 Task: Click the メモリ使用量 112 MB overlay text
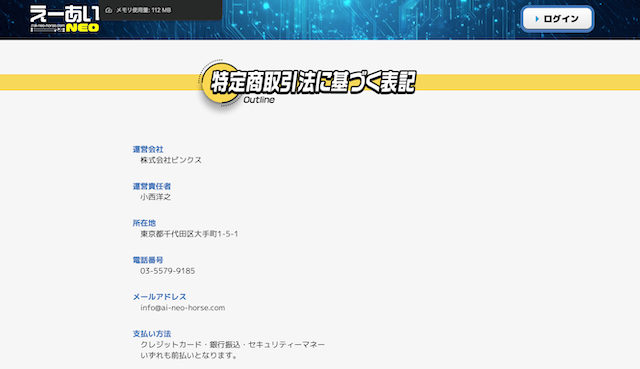(143, 10)
